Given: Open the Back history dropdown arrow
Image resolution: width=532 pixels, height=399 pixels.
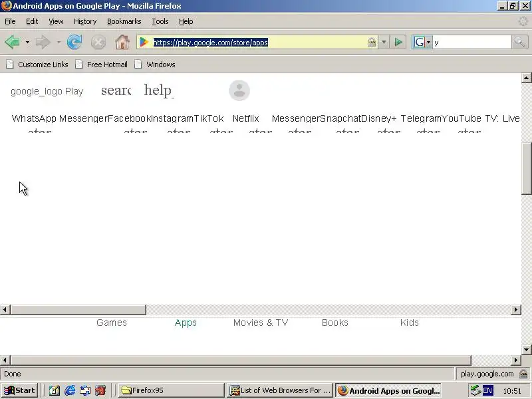Looking at the screenshot, I should pos(27,43).
